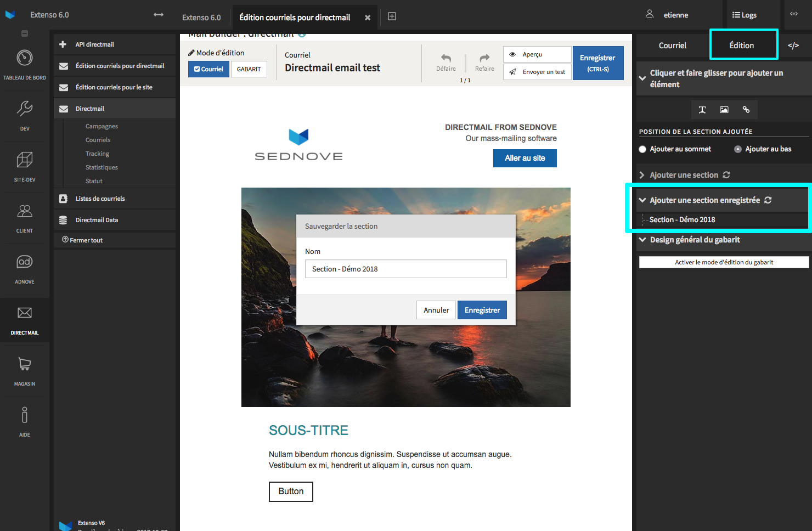Viewport: 812px width, 531px height.
Task: Redo with the Refaire arrow
Action: [484, 62]
